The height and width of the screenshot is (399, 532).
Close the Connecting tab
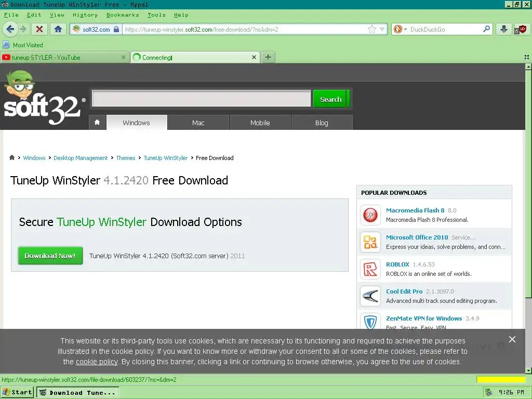click(254, 57)
